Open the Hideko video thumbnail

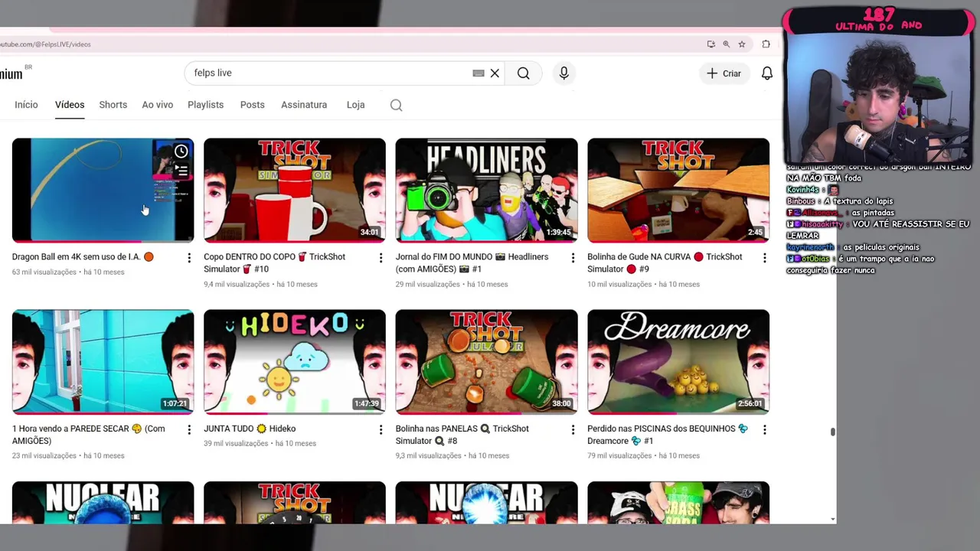[295, 361]
